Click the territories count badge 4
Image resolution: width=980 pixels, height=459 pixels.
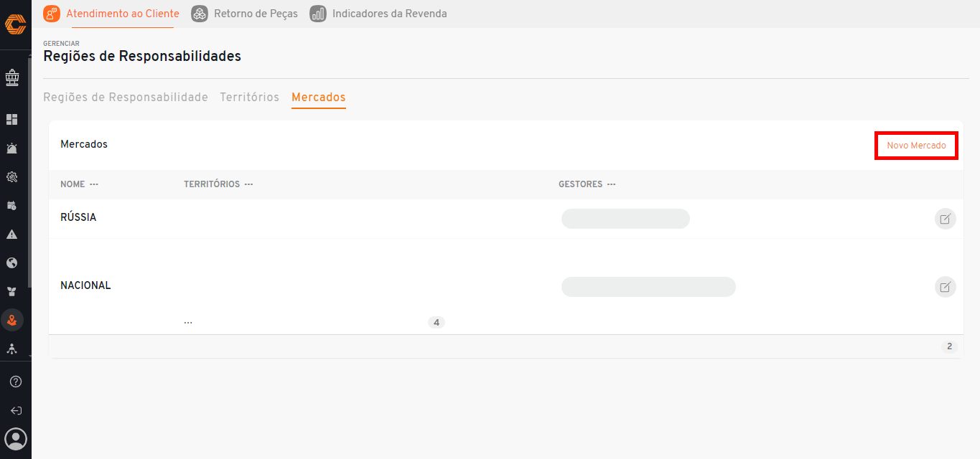click(x=436, y=323)
